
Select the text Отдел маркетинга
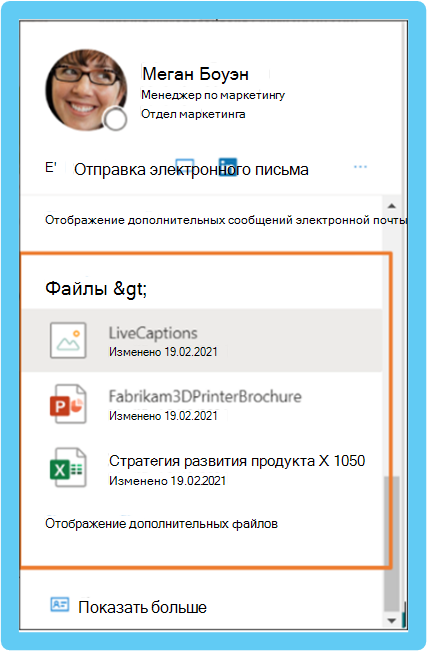click(193, 114)
